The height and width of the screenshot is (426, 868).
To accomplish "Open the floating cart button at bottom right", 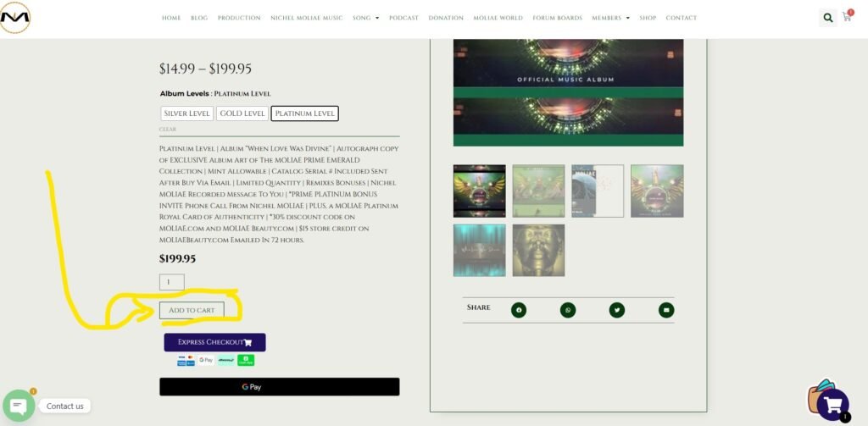I will (x=832, y=403).
